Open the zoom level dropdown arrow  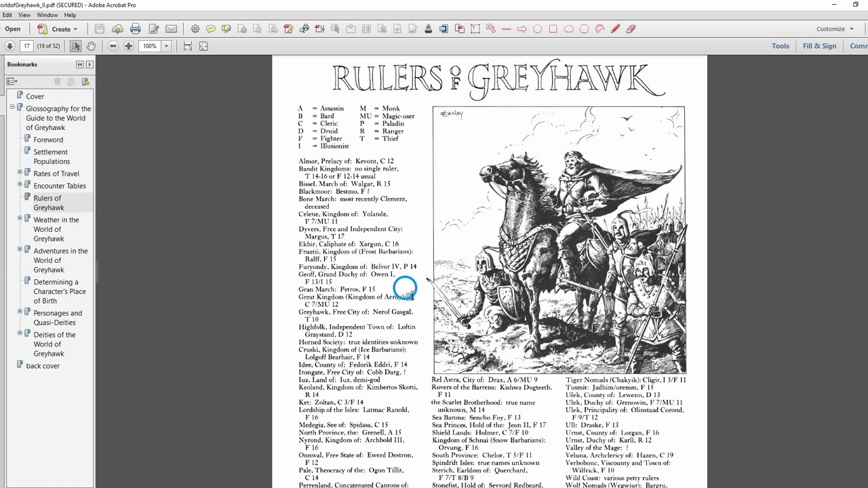(x=166, y=46)
